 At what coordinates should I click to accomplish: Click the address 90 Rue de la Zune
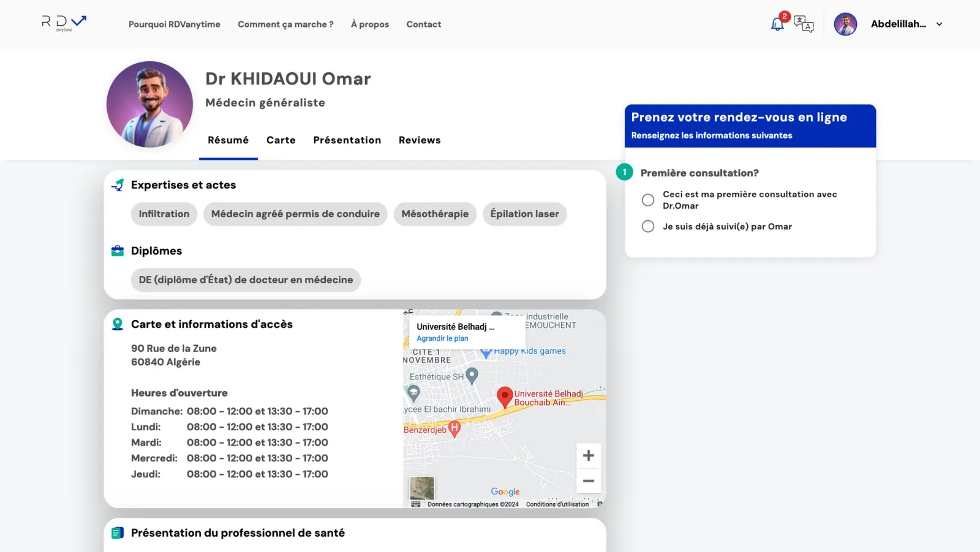pyautogui.click(x=174, y=348)
